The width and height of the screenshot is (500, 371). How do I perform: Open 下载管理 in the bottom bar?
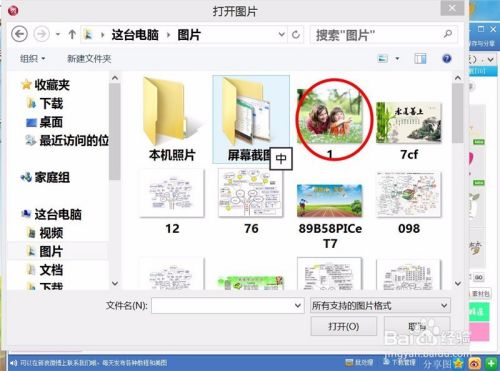click(399, 362)
